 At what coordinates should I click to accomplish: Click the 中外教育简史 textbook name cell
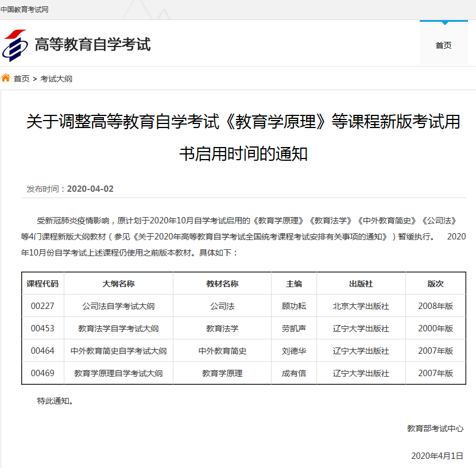222,351
